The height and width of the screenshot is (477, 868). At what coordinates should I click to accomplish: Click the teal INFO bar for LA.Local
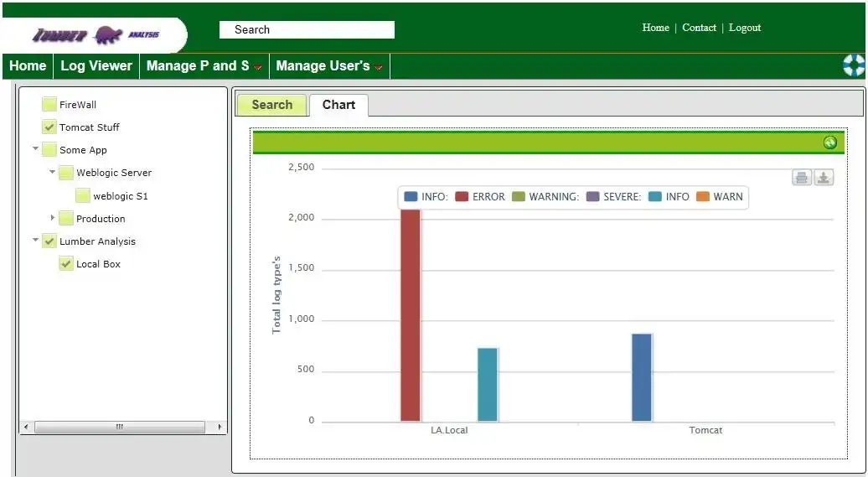pos(488,385)
